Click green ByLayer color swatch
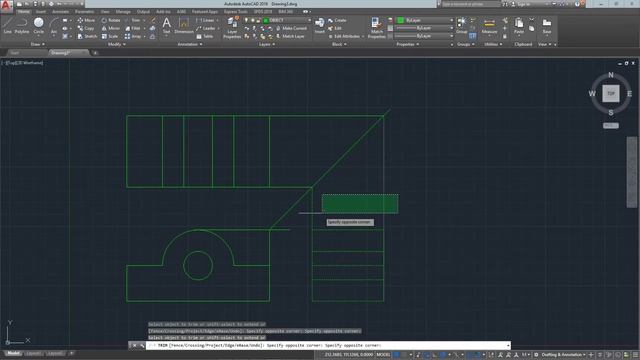 pyautogui.click(x=400, y=20)
